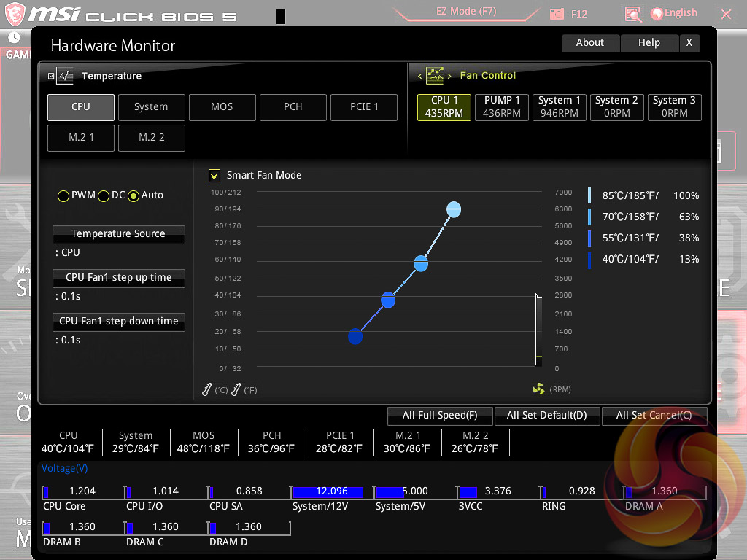Open the BIOS search magnifier icon

coord(633,15)
